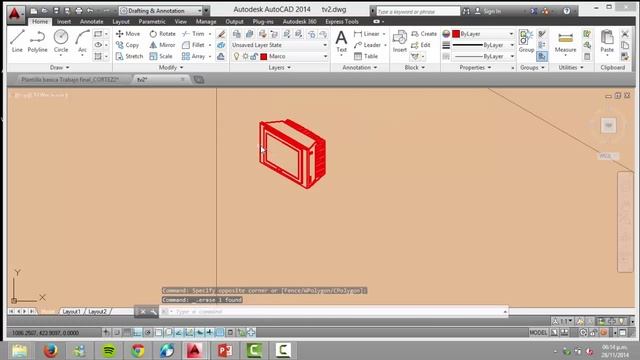This screenshot has width=640, height=360.
Task: Open the Annotate ribbon tab
Action: [91, 22]
